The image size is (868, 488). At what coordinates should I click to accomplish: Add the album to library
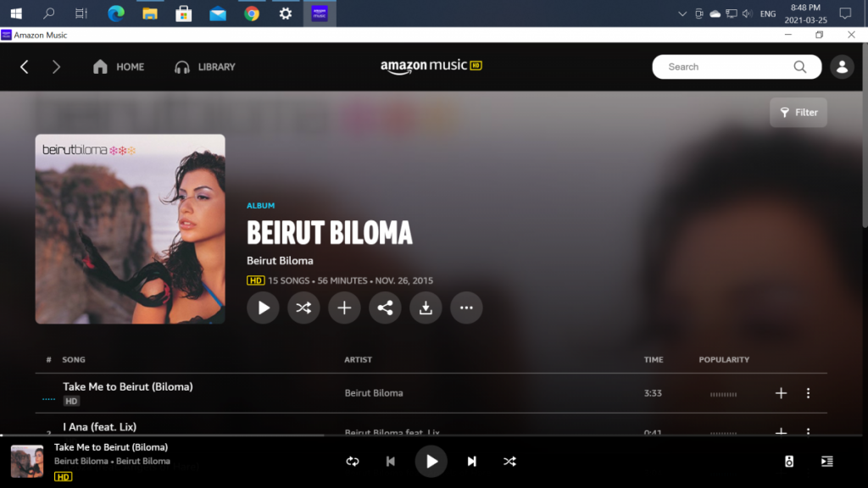pyautogui.click(x=344, y=308)
